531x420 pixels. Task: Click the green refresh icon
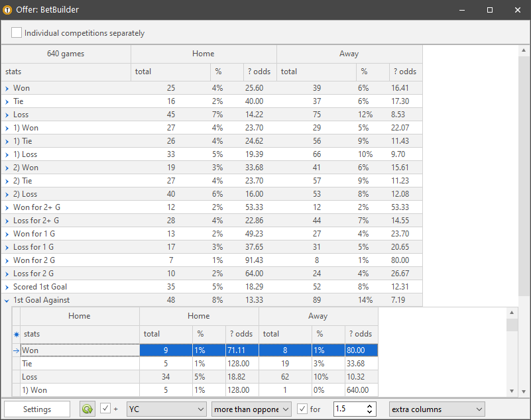tap(87, 409)
